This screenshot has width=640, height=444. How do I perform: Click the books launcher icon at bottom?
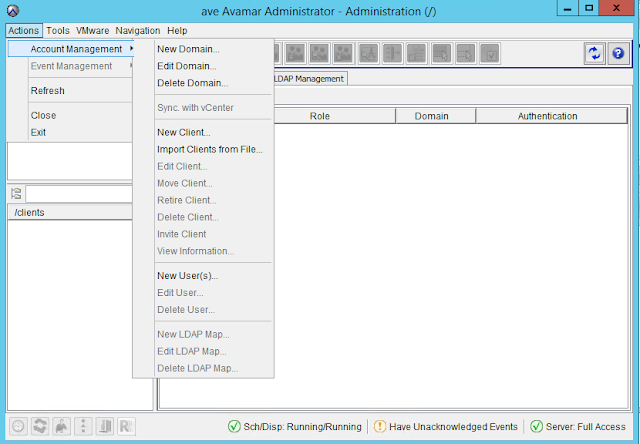coord(105,426)
